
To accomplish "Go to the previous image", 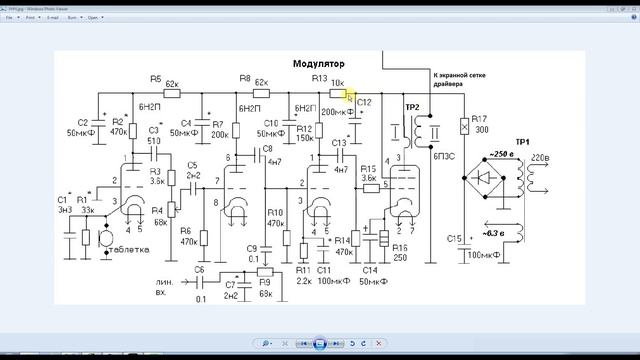I will pyautogui.click(x=304, y=344).
